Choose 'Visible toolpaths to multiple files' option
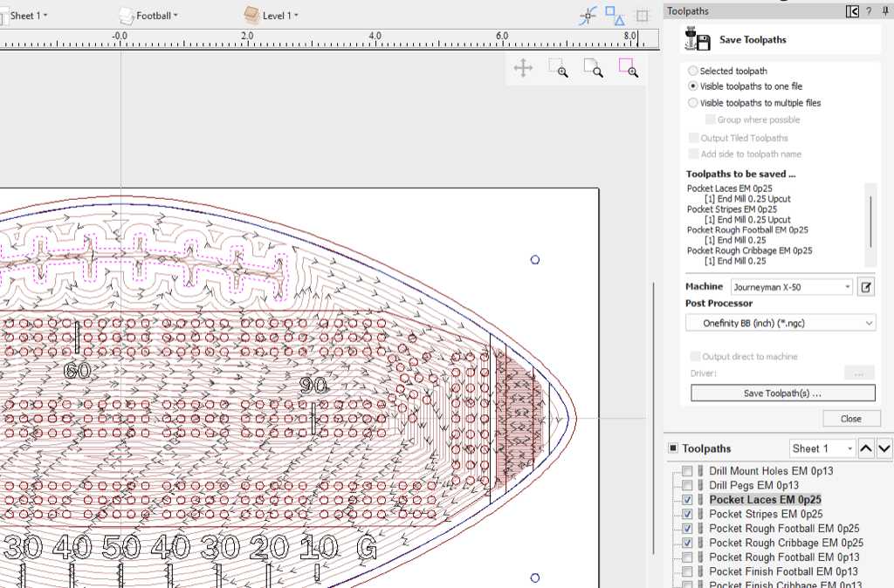 coord(692,103)
